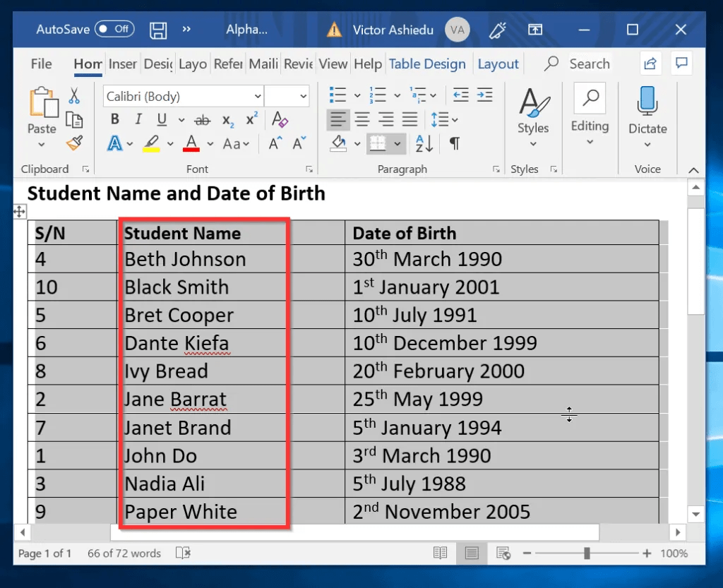The height and width of the screenshot is (588, 723).
Task: Click the Sort icon in the Paragraph group
Action: tap(424, 143)
